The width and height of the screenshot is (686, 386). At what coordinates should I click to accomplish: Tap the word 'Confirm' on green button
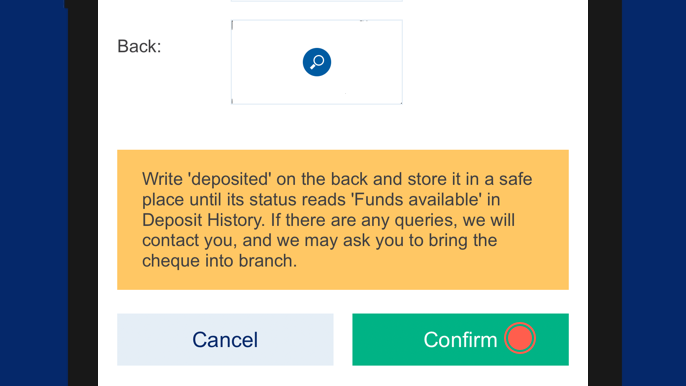point(460,340)
